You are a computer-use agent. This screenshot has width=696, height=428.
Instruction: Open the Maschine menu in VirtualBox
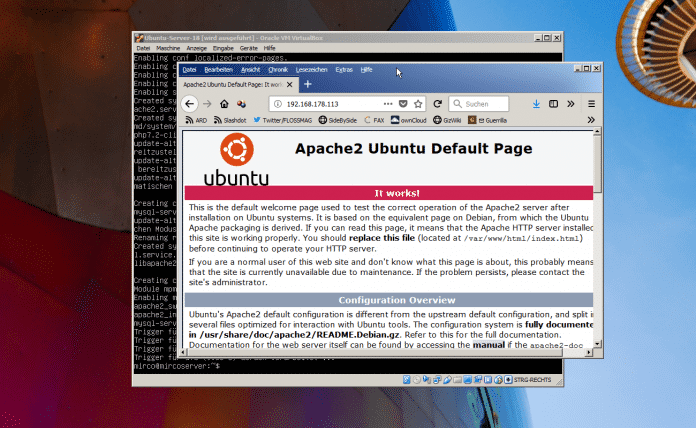[168, 48]
